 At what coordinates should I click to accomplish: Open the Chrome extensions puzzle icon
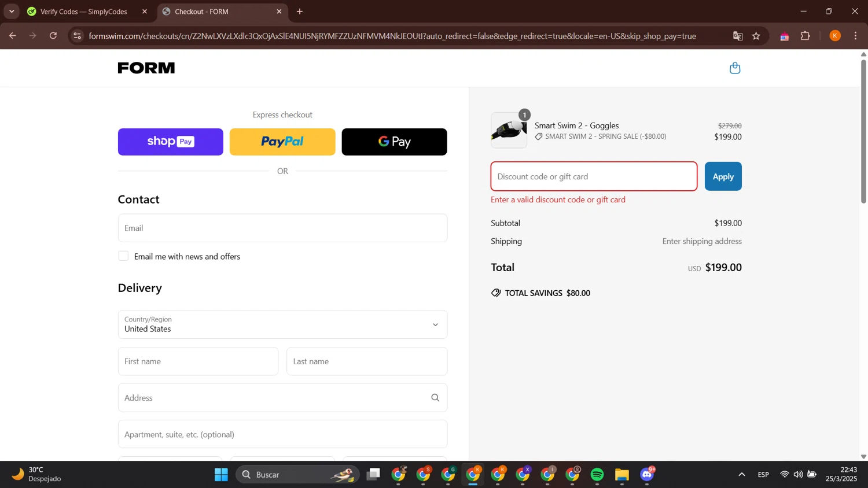point(806,36)
